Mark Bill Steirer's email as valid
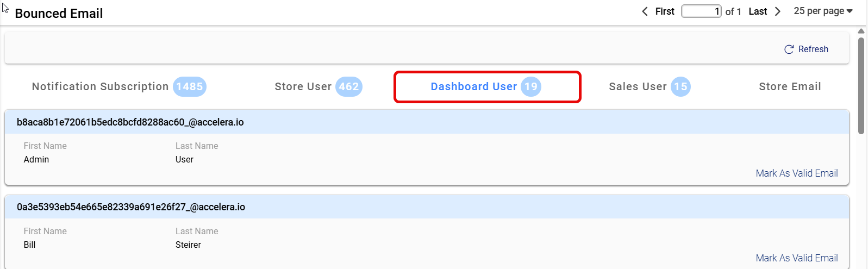 pyautogui.click(x=796, y=258)
